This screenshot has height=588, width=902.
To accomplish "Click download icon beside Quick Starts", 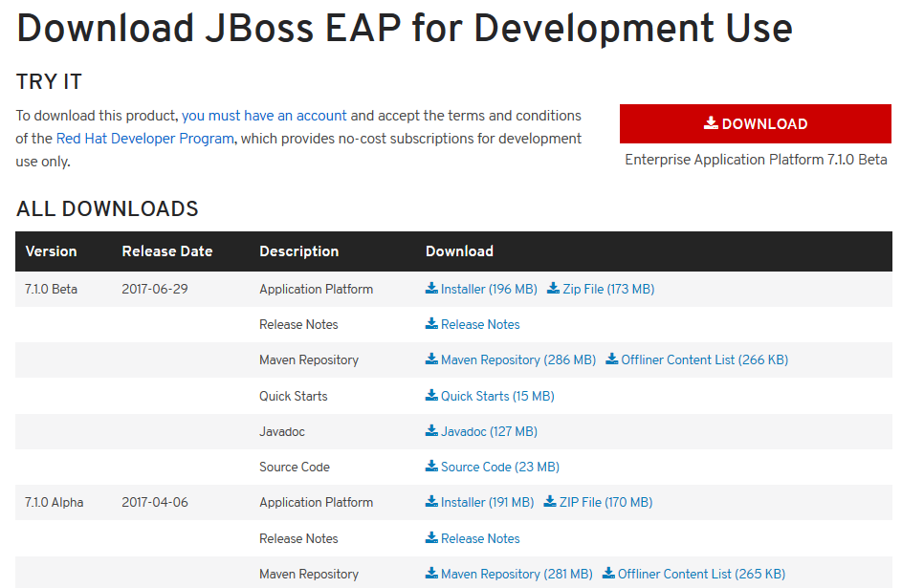I will (431, 395).
